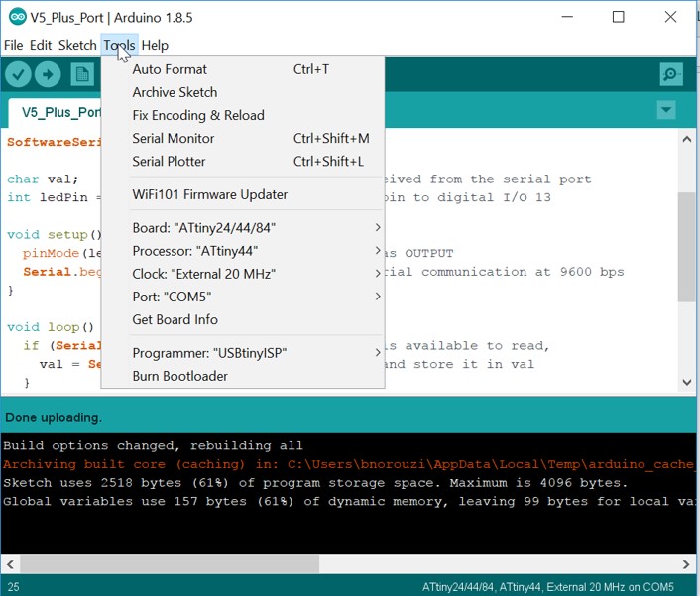
Task: Open the Serial Monitor magnifier icon
Action: [x=671, y=74]
